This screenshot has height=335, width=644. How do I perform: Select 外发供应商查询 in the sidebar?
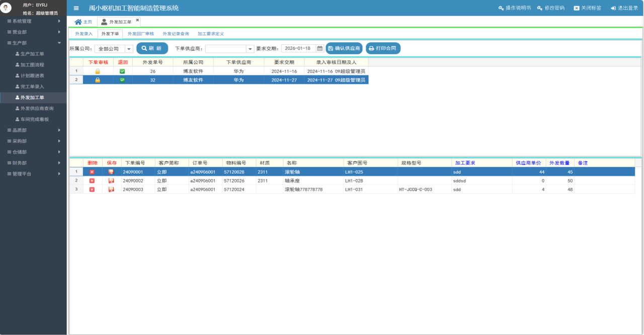pos(37,109)
